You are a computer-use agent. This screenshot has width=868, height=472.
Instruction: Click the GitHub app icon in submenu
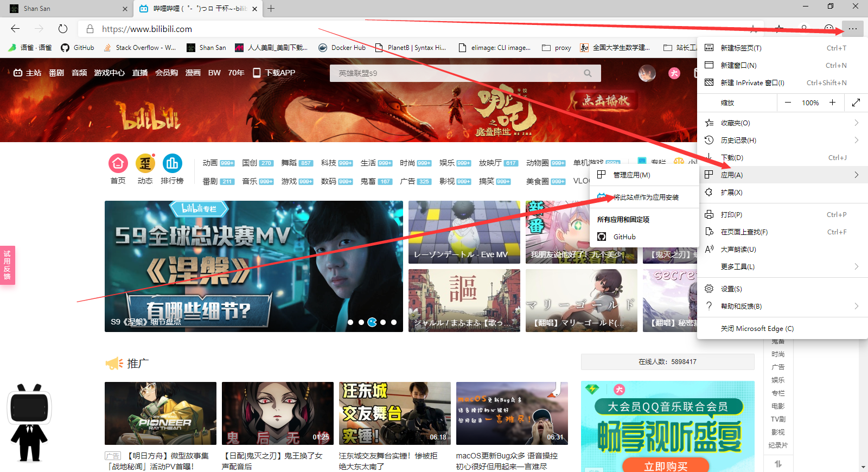[x=602, y=237]
